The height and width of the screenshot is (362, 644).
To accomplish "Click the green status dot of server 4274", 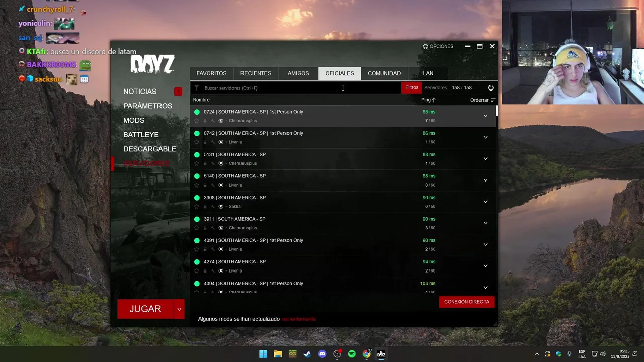I will tap(197, 262).
